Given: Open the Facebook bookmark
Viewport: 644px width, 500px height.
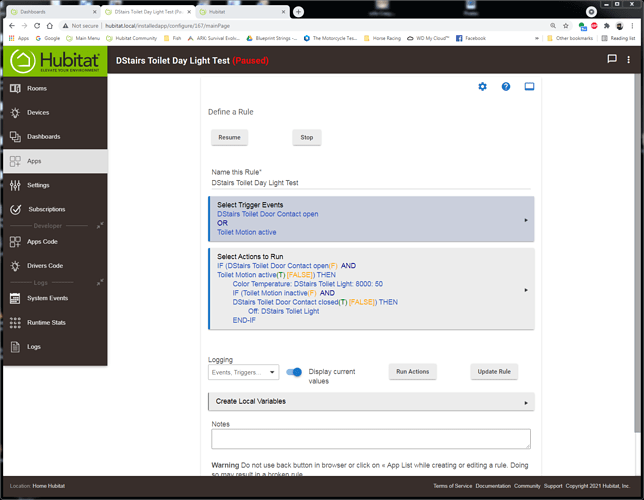Looking at the screenshot, I should (471, 38).
